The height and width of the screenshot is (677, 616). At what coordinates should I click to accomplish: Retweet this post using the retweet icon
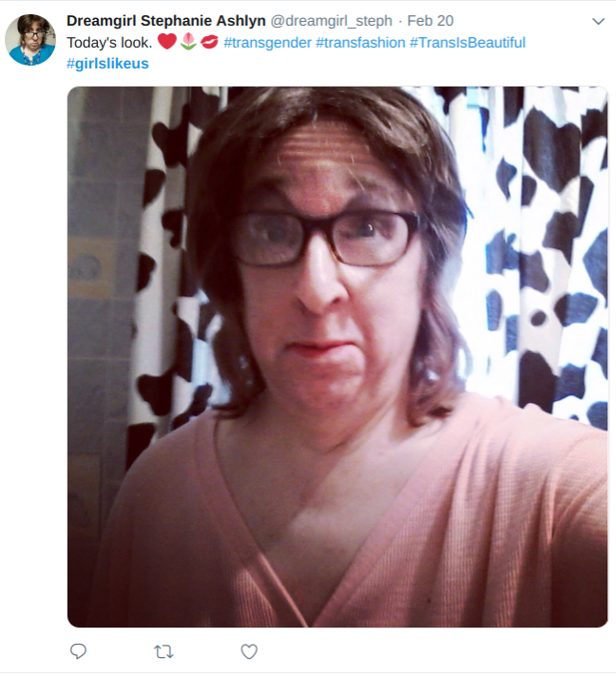(164, 651)
